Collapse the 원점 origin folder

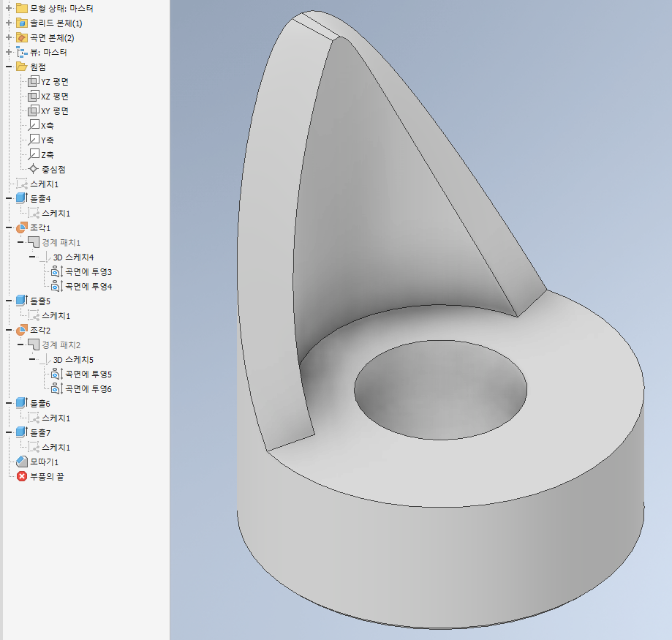[9, 67]
